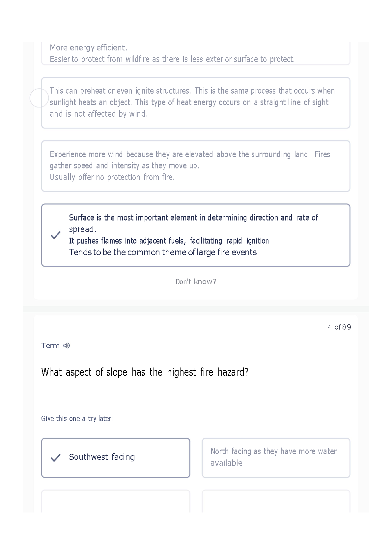The width and height of the screenshot is (392, 555).
Task: Click the Don't know? link
Action: pyautogui.click(x=196, y=281)
